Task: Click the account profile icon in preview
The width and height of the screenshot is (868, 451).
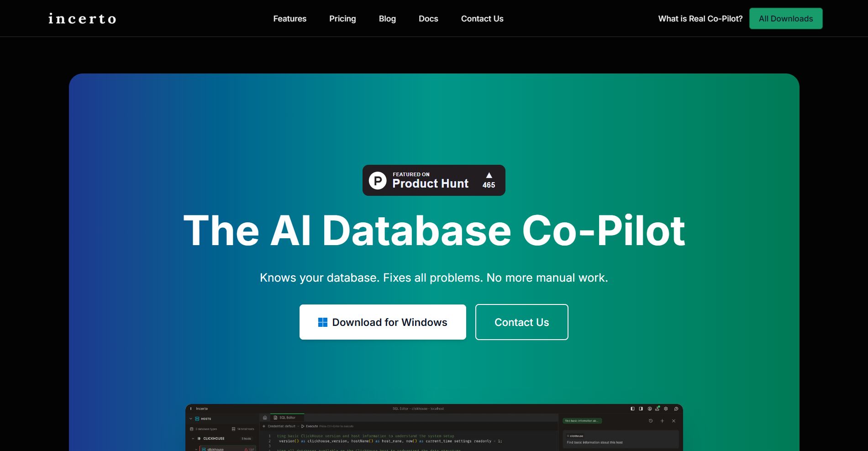Action: tap(650, 409)
